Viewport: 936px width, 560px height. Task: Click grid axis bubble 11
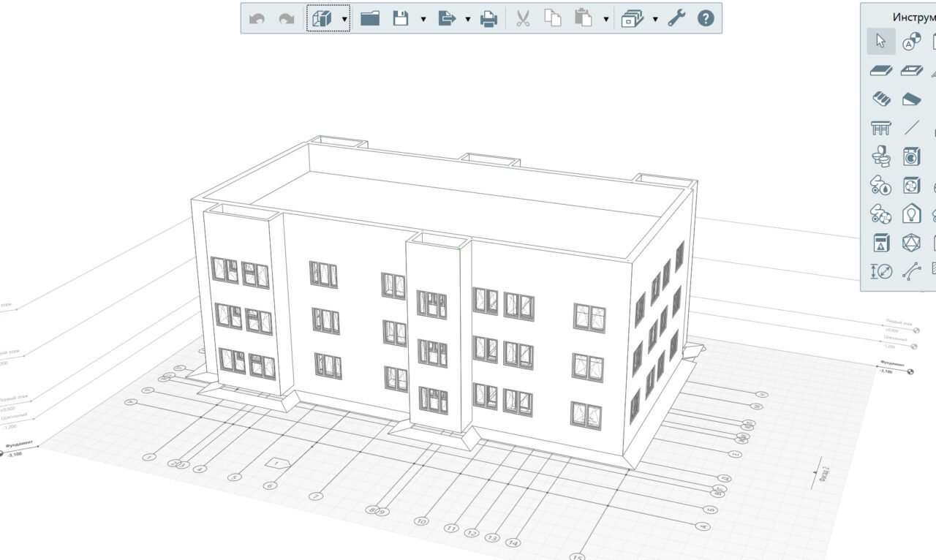452,528
